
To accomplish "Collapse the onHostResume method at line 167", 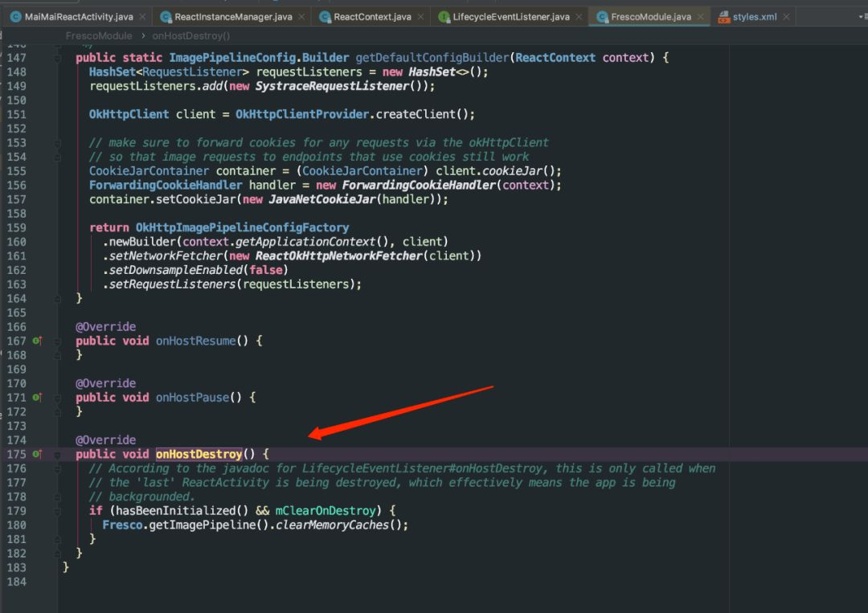I will 58,341.
